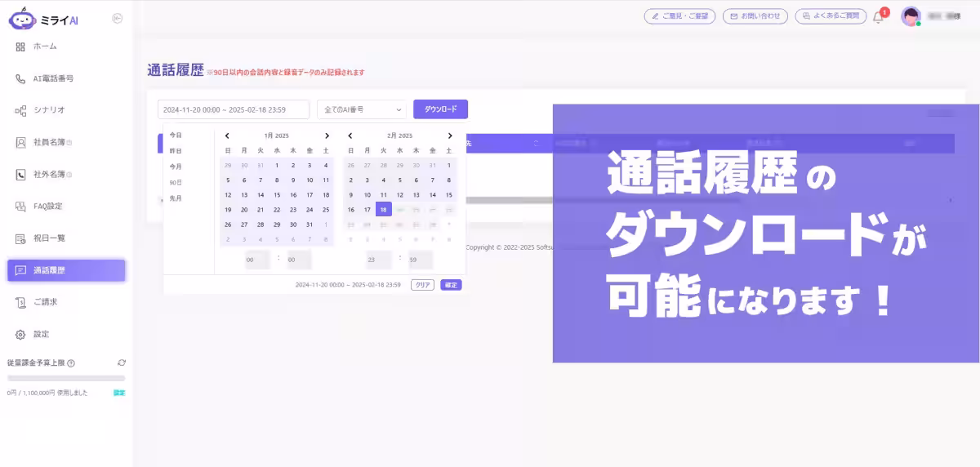Select day 9 in 2月 2025 calendar
The image size is (980, 467).
pos(351,195)
